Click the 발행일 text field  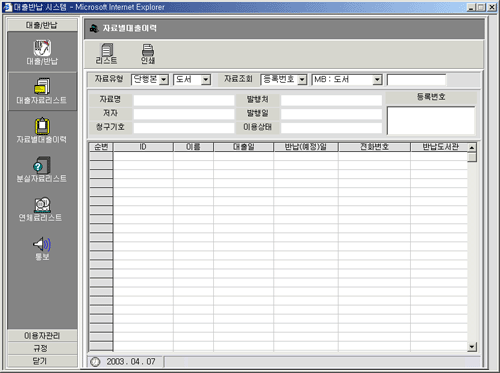(x=331, y=114)
